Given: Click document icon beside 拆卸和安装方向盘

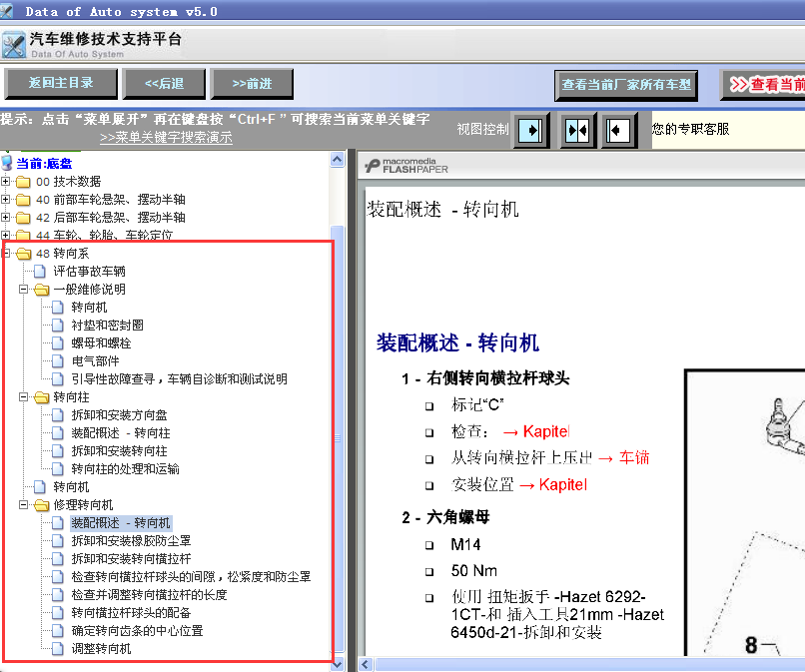Looking at the screenshot, I should 58,414.
